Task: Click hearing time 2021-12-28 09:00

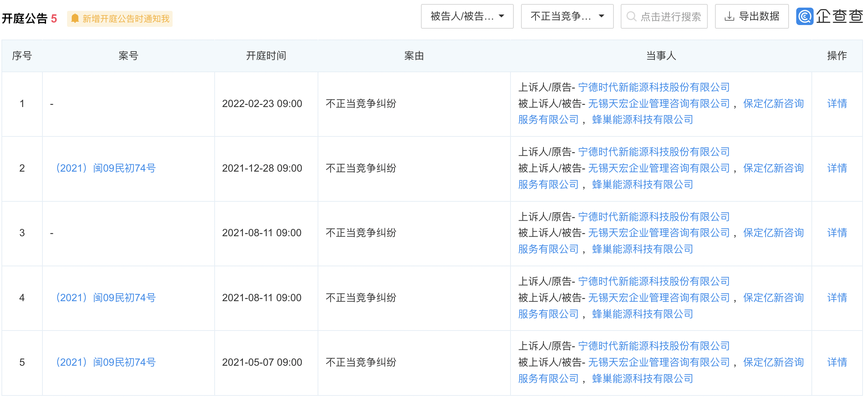Action: coord(262,168)
